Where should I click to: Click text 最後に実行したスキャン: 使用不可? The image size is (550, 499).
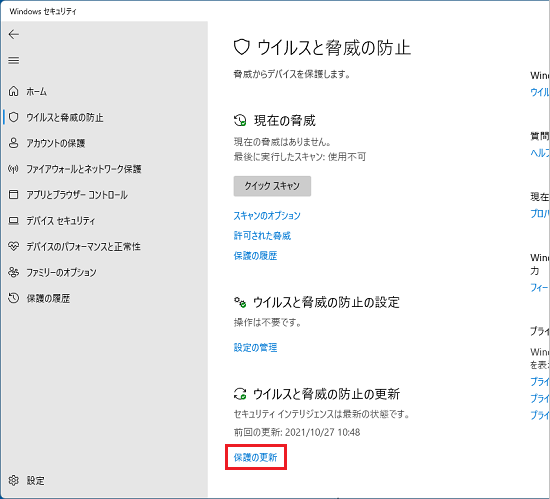[300, 156]
